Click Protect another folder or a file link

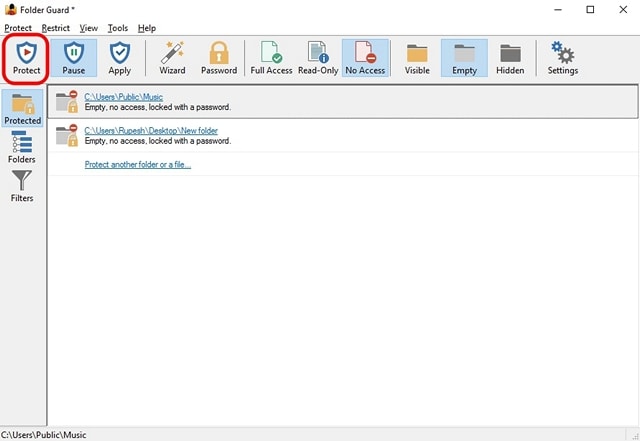tap(138, 164)
